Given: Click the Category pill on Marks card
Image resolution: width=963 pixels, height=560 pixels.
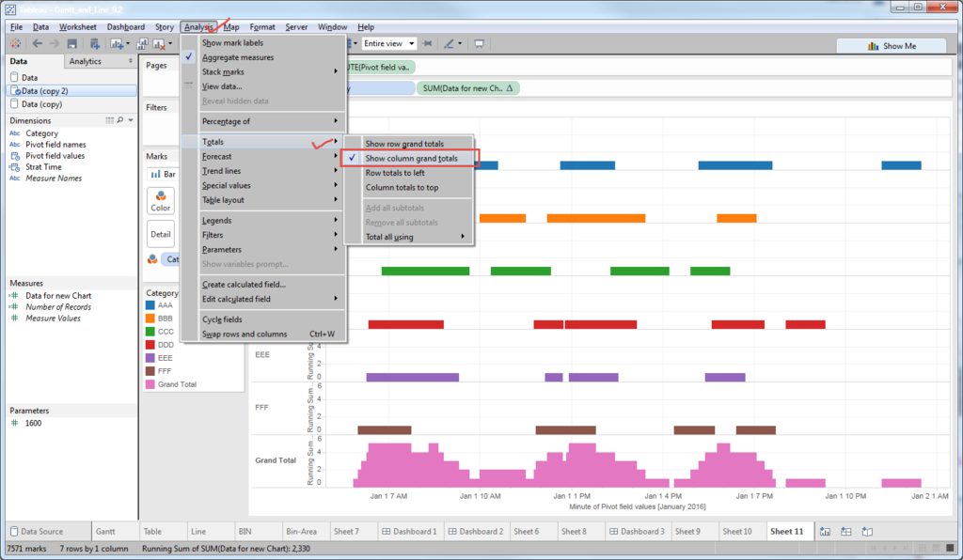Looking at the screenshot, I should click(170, 259).
